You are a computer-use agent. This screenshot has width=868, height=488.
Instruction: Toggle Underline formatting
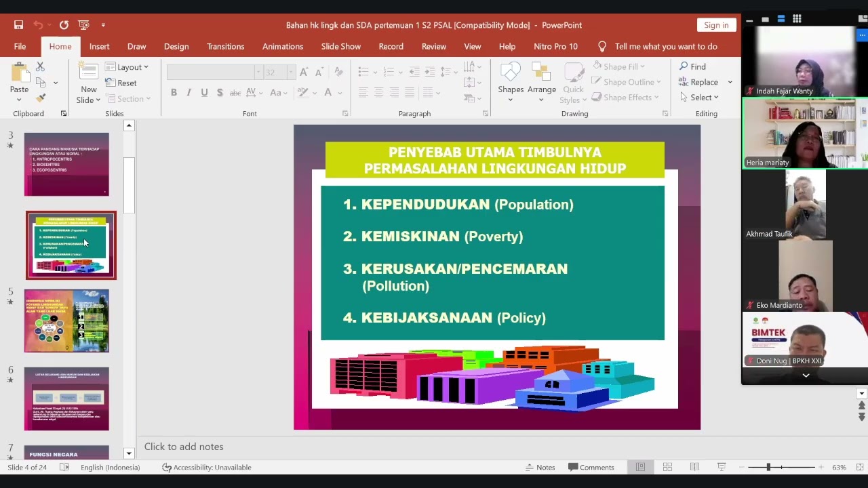pos(204,93)
